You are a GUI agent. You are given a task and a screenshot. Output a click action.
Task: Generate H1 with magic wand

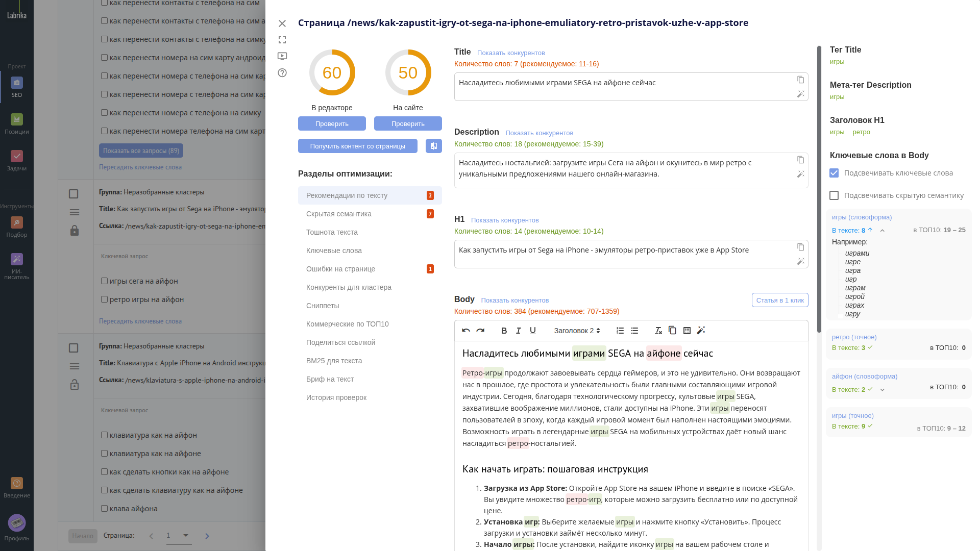[x=800, y=261]
